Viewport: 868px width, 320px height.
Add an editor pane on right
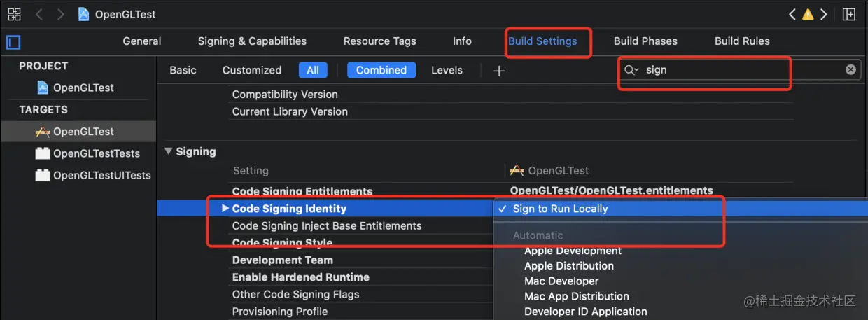pos(849,14)
